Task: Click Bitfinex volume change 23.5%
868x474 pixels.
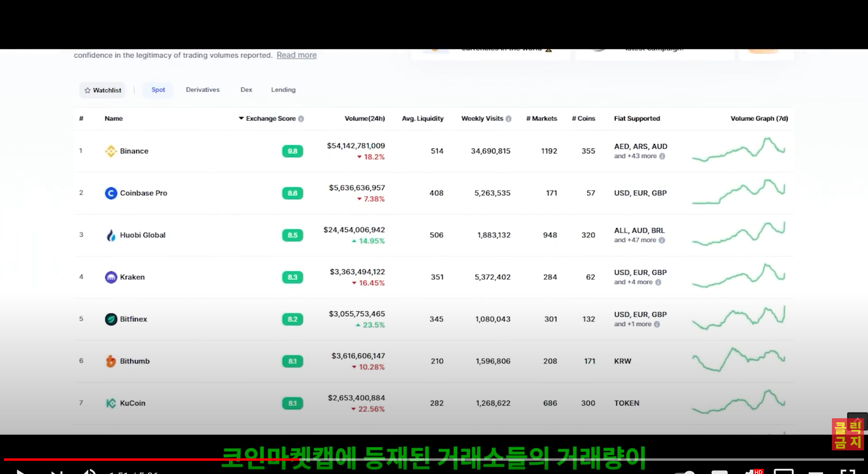Action: click(370, 325)
